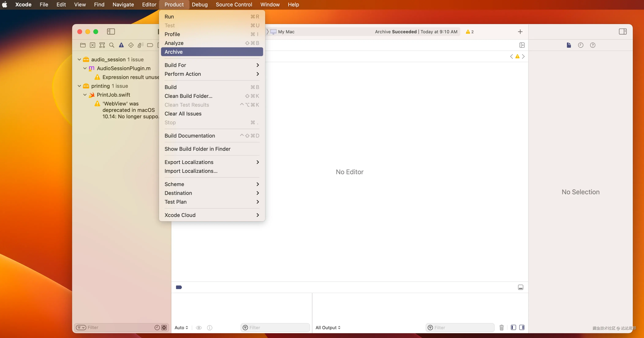Choose Clean Build Folder menu item
Viewport: 644px width, 338px height.
tap(188, 96)
